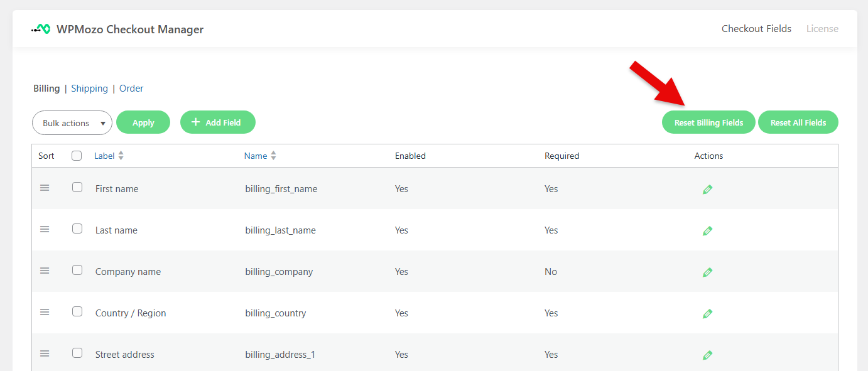Sort table by Name column
Image resolution: width=868 pixels, height=371 pixels.
(x=256, y=156)
